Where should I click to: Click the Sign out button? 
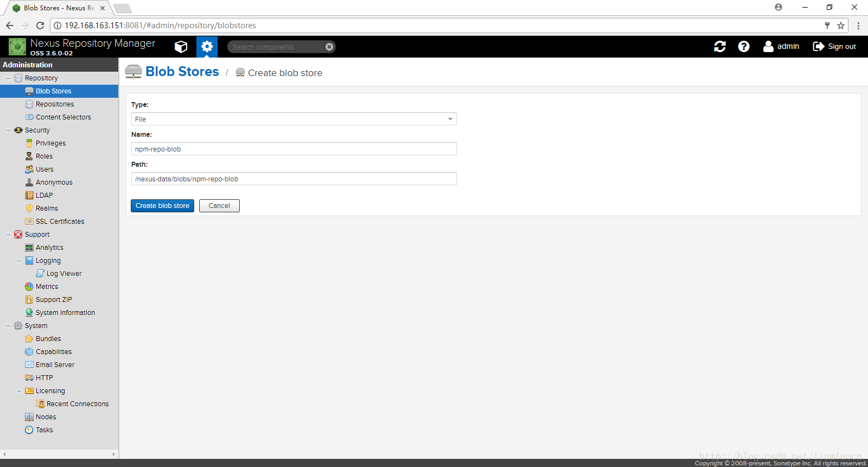(x=834, y=47)
